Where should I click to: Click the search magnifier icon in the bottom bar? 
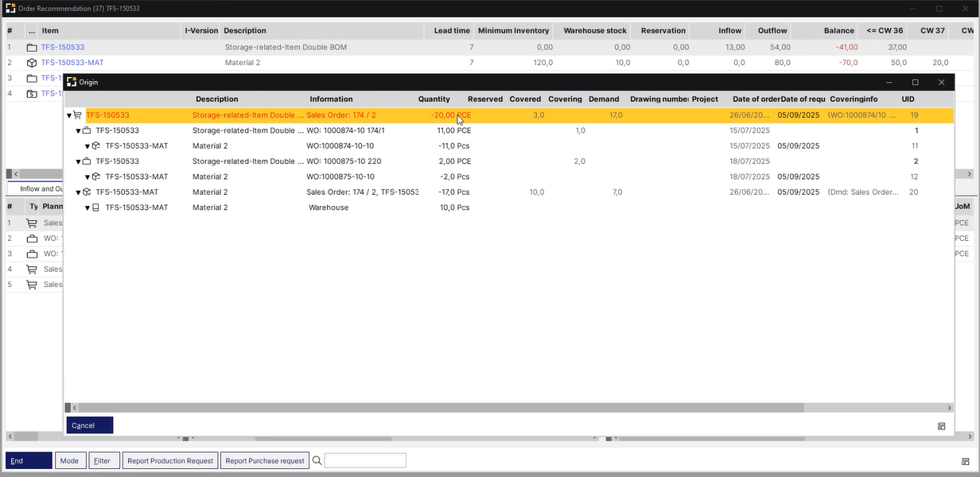[316, 460]
